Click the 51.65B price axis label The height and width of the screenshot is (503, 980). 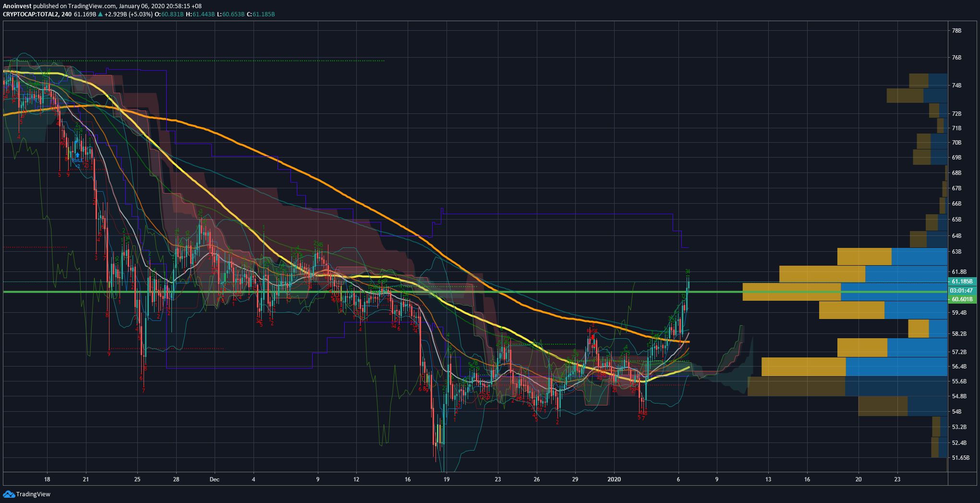[x=960, y=458]
